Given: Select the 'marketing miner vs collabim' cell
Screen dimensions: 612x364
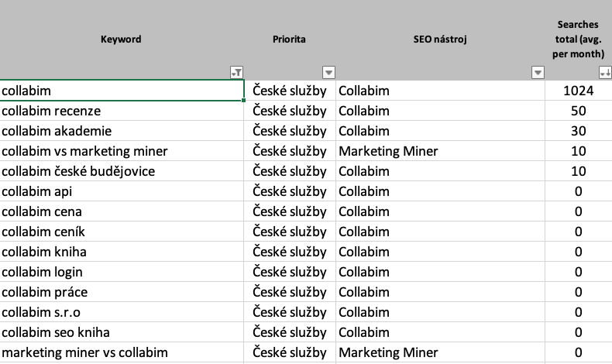Looking at the screenshot, I should tap(122, 352).
